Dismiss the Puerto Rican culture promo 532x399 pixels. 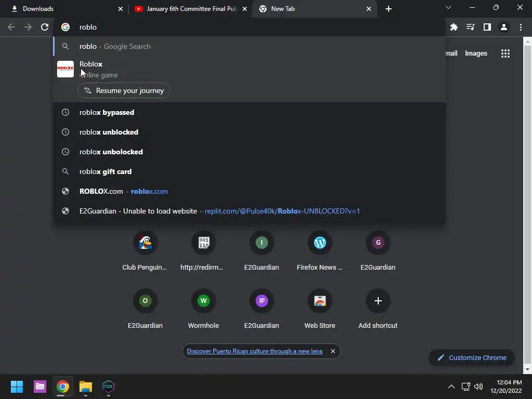[x=333, y=351]
